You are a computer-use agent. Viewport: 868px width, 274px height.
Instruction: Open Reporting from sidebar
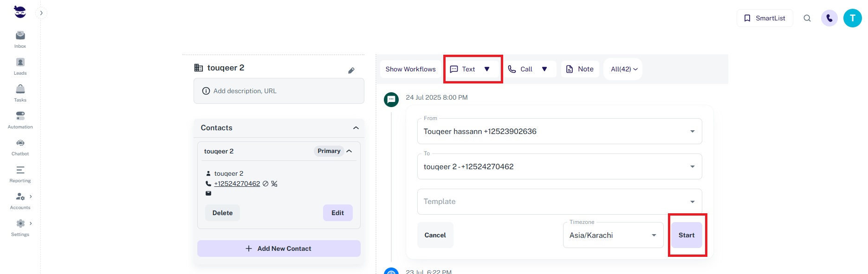20,173
